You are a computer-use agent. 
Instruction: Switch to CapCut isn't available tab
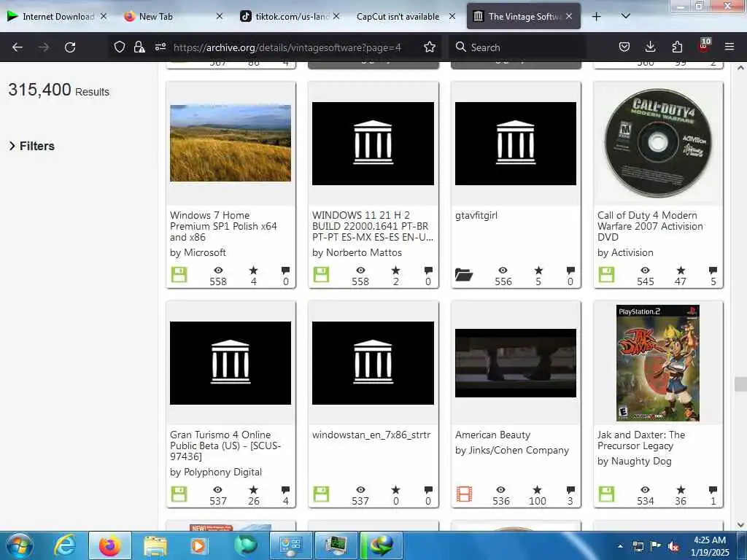398,17
